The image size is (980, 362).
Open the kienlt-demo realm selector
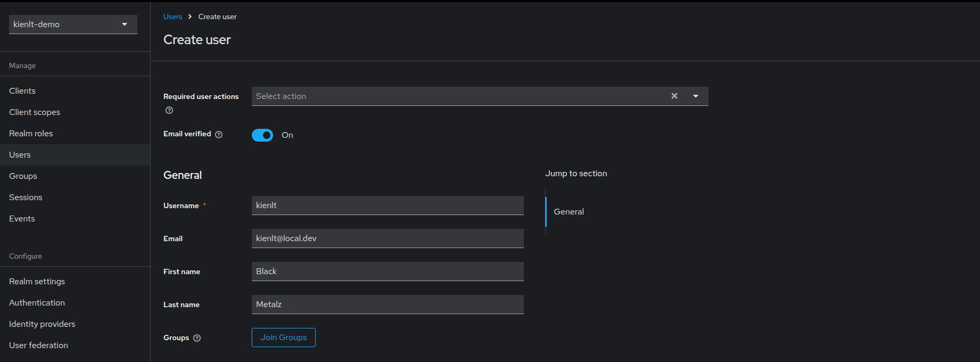pos(73,24)
